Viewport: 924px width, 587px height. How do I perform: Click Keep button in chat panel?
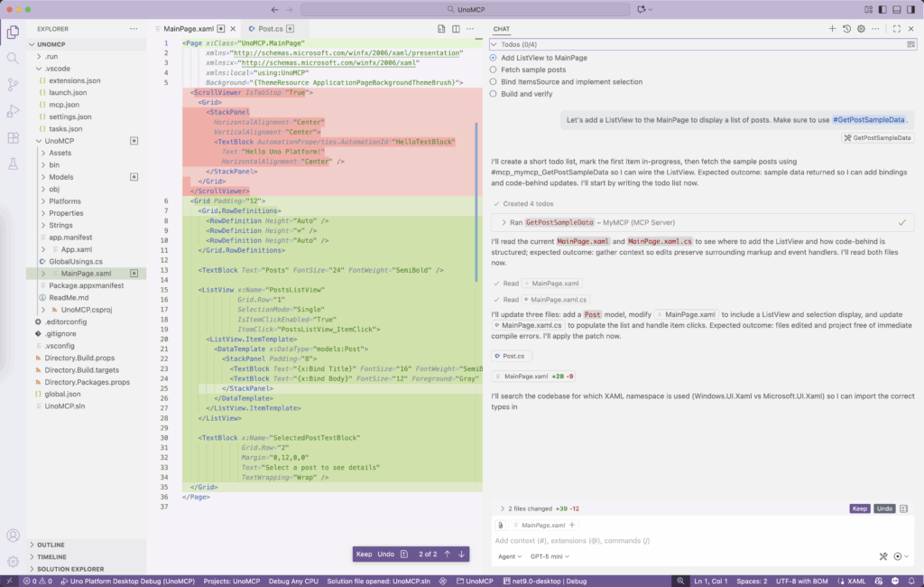point(860,508)
